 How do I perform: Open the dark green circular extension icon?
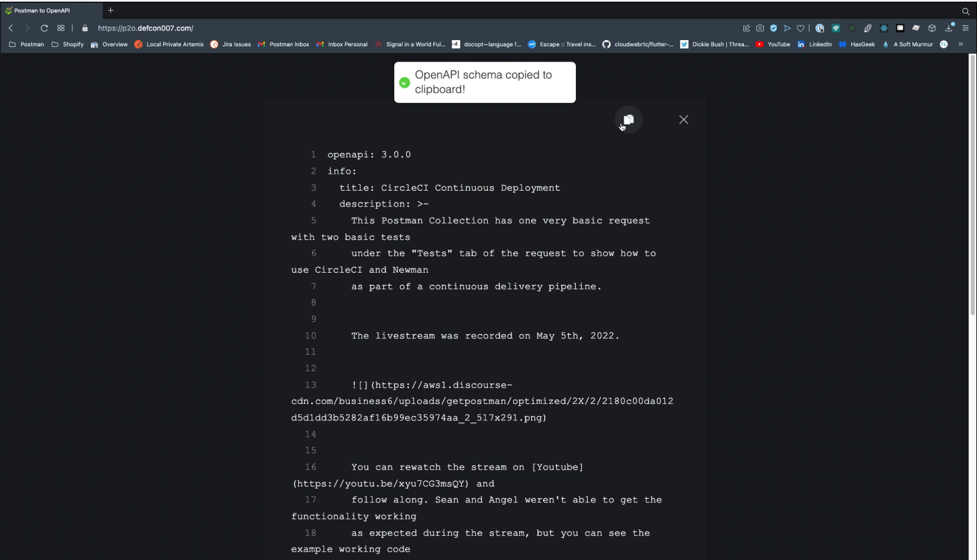pos(851,28)
